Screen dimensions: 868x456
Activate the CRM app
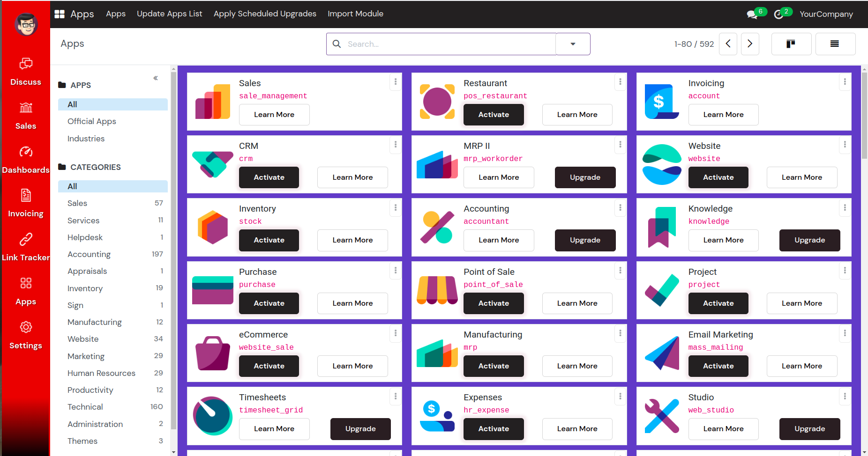[x=269, y=177]
